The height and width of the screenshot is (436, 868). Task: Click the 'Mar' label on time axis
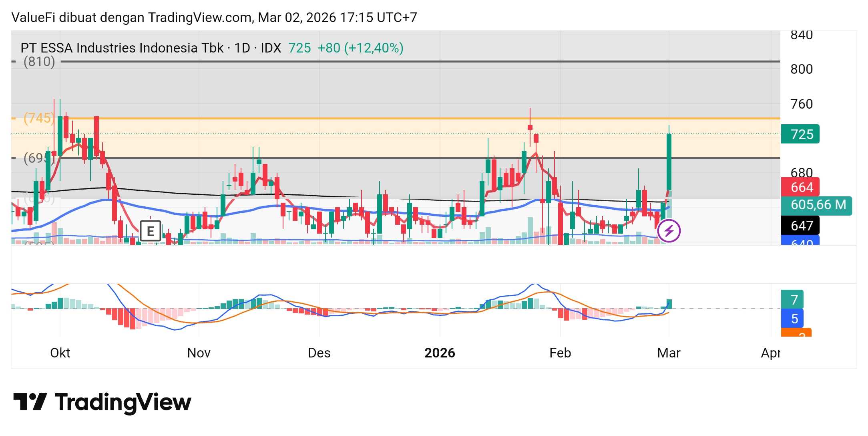coord(669,353)
